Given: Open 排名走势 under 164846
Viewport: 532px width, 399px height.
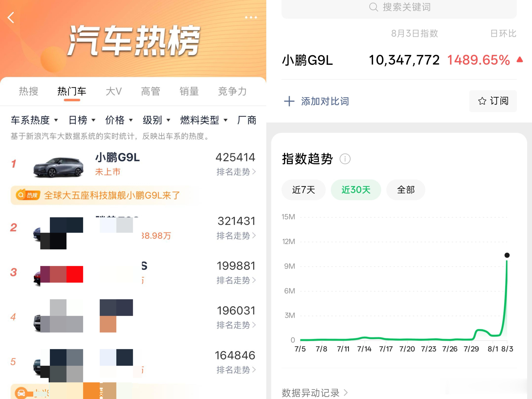Looking at the screenshot, I should click(x=236, y=370).
